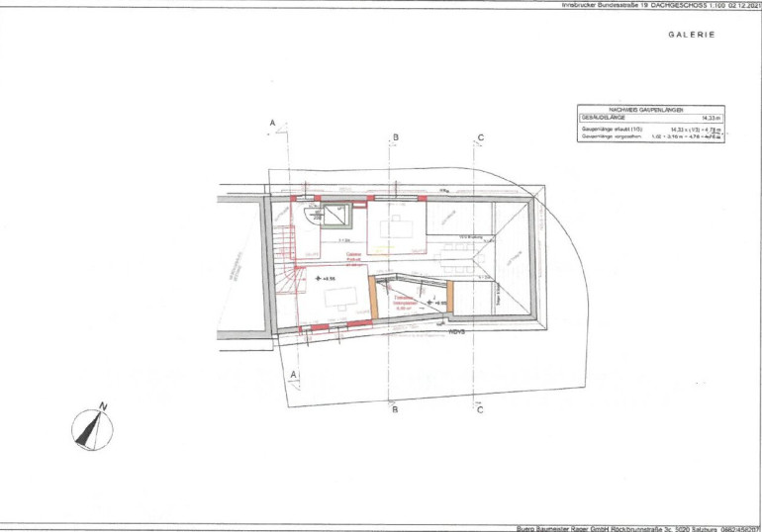Viewport: 762px width, 532px height.
Task: Click the right orange wall segment
Action: (449, 296)
